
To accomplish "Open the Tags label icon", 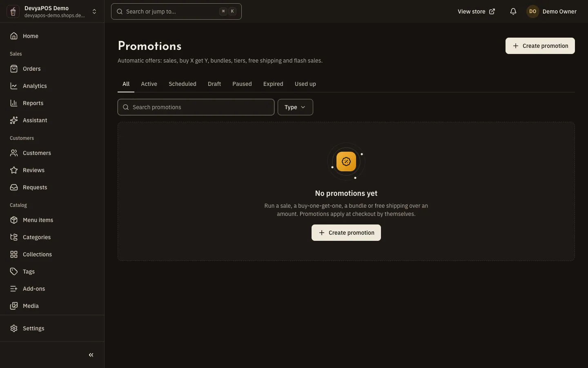I will 14,272.
